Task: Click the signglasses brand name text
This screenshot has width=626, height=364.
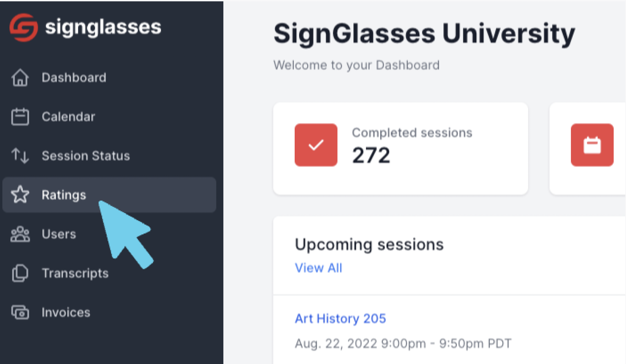Action: 103,27
